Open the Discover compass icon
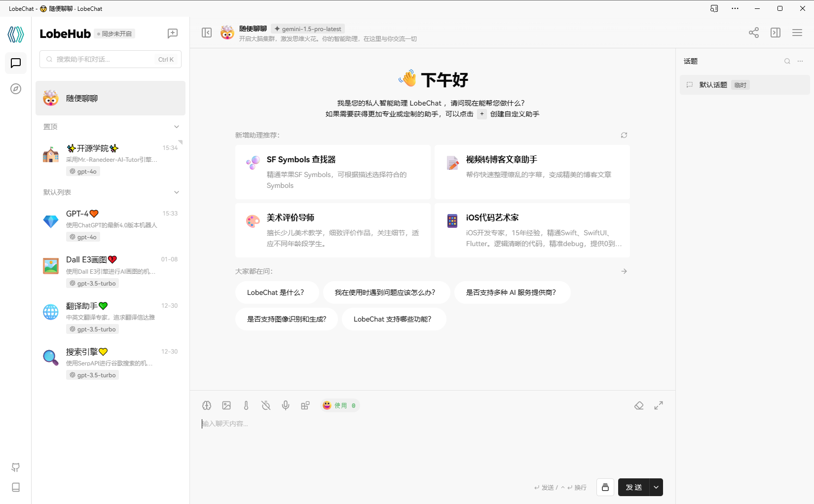This screenshot has height=504, width=814. 16,89
